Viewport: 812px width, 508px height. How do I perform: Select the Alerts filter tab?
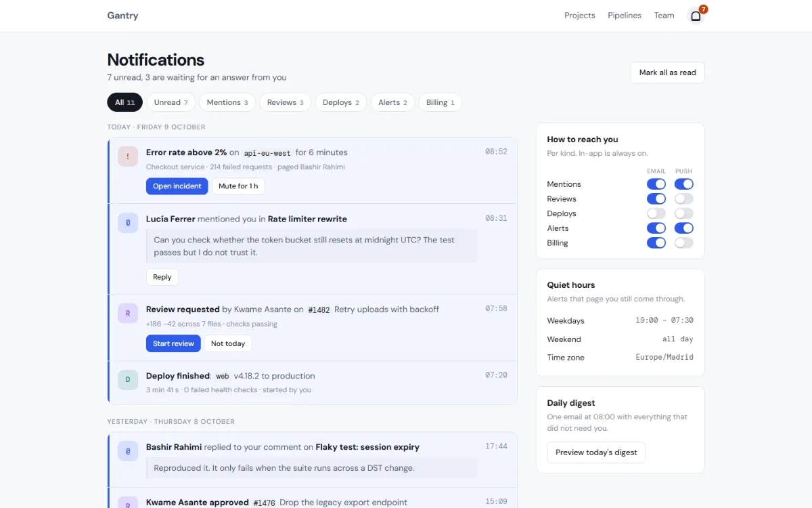pos(392,102)
